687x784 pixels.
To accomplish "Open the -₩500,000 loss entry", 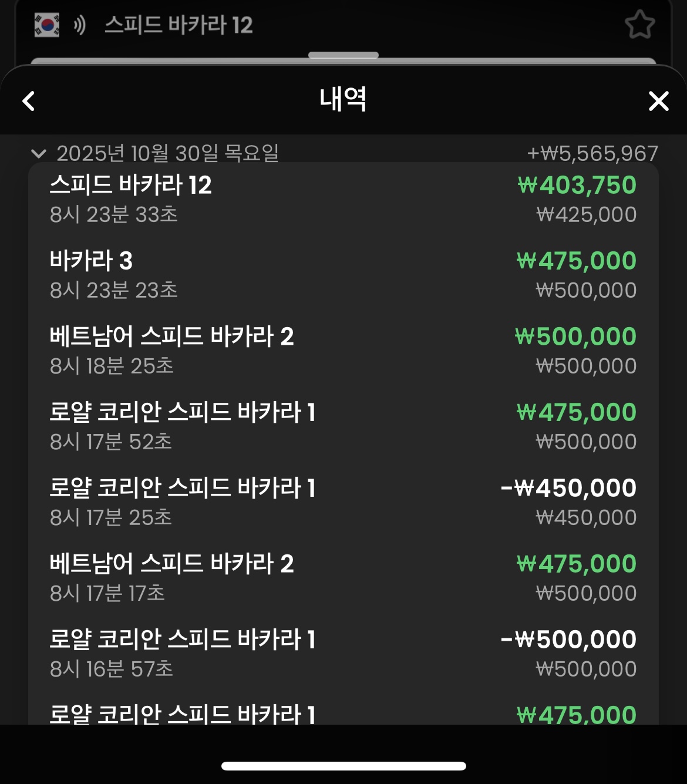I will click(x=343, y=654).
